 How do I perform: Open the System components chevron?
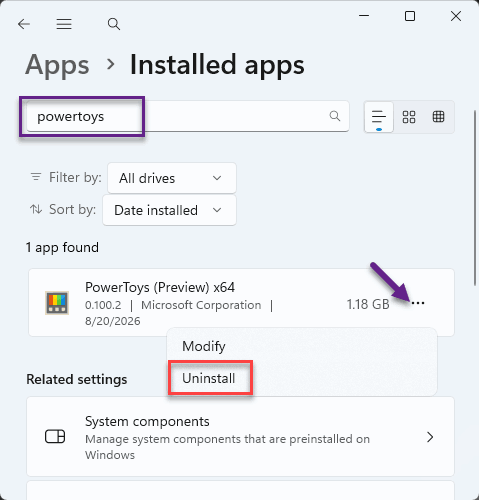(430, 437)
